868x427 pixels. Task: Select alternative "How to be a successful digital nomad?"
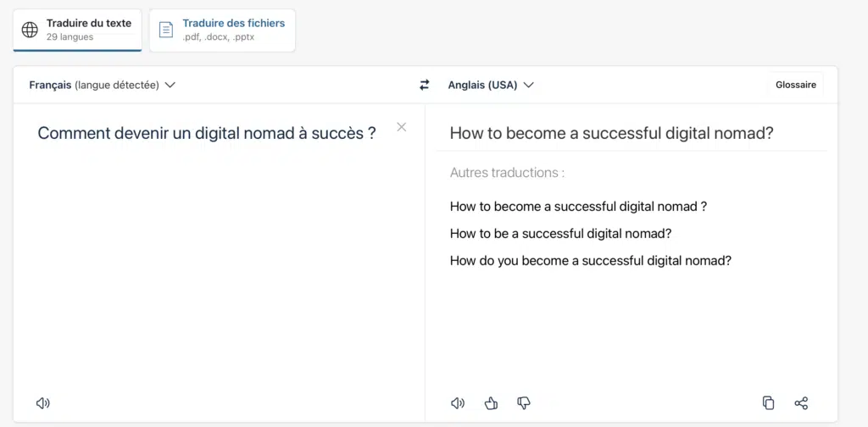coord(560,234)
